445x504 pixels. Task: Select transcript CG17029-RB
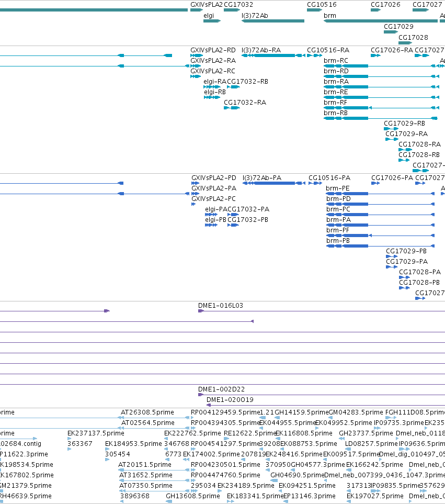point(405,124)
